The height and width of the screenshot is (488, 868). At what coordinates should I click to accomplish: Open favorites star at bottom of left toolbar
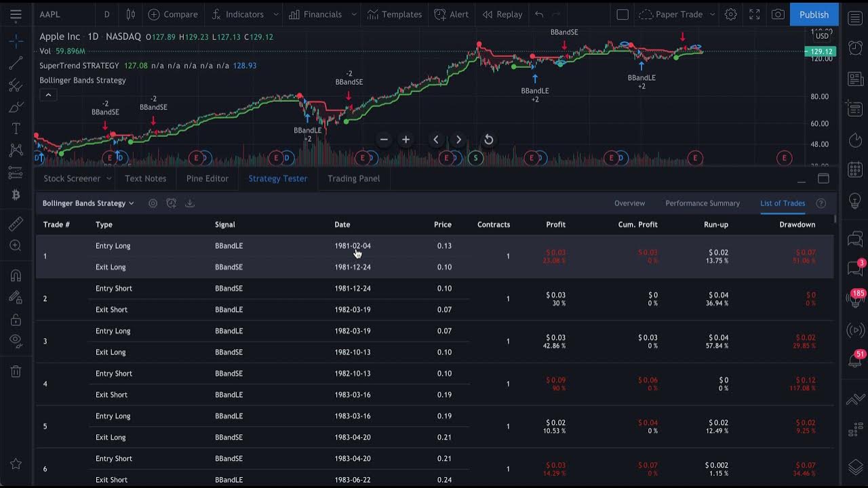tap(16, 464)
